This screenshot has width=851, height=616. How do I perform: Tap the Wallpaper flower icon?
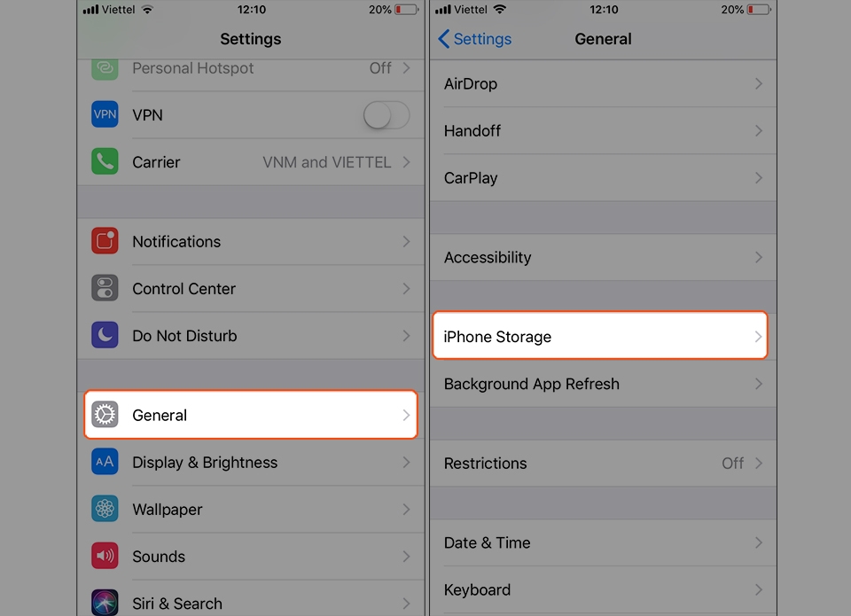click(105, 509)
